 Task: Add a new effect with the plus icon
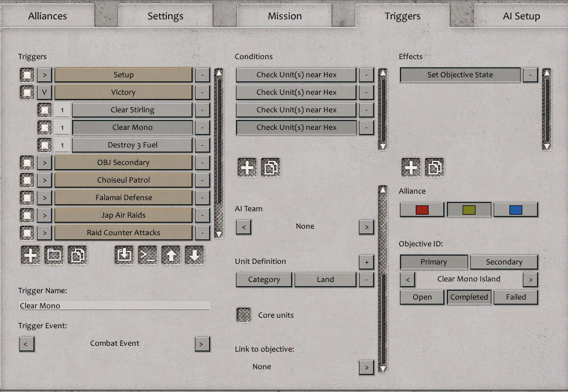[411, 167]
